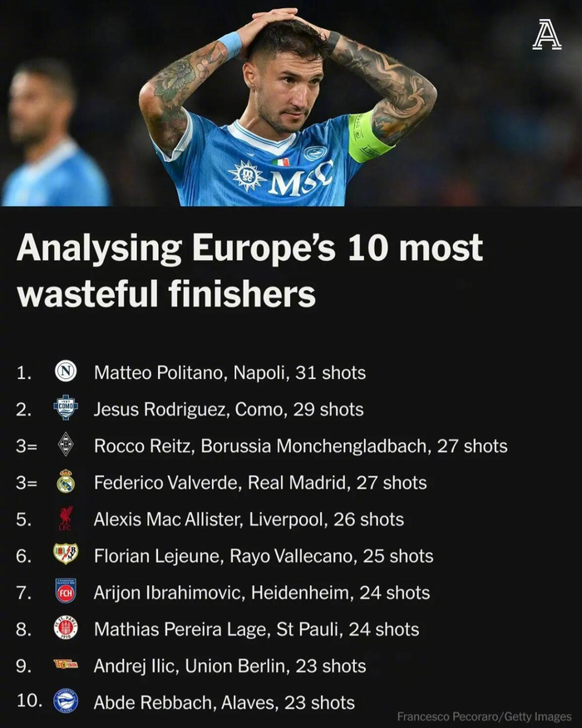
Task: Click the captain's yellow armband
Action: tap(367, 135)
